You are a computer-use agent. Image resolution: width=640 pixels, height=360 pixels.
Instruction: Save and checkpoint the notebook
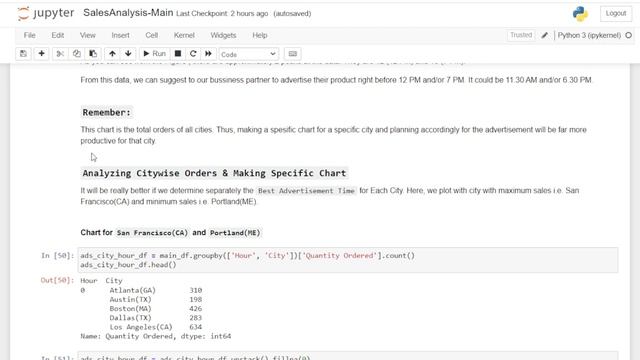pyautogui.click(x=23, y=54)
